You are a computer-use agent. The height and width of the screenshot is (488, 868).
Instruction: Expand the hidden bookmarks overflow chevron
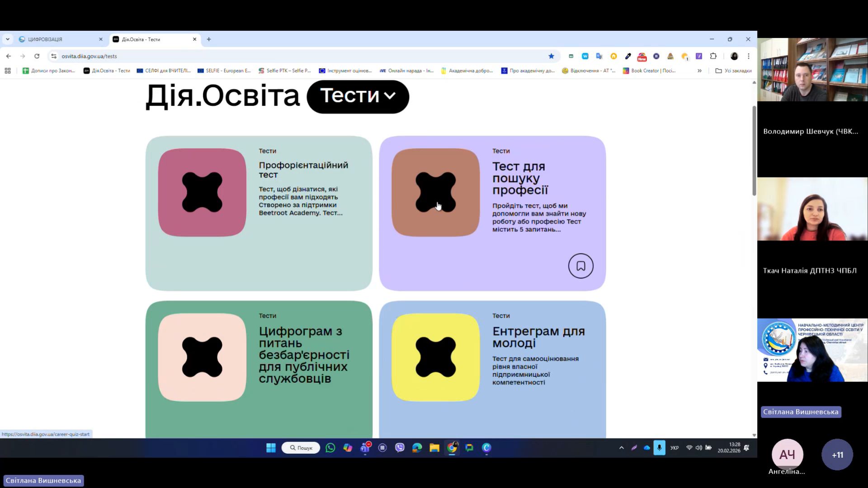[x=699, y=70]
